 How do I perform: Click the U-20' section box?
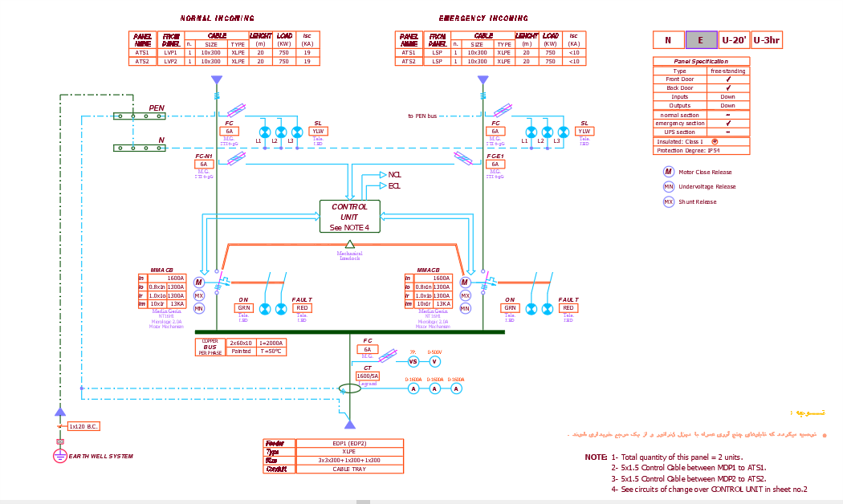(734, 40)
